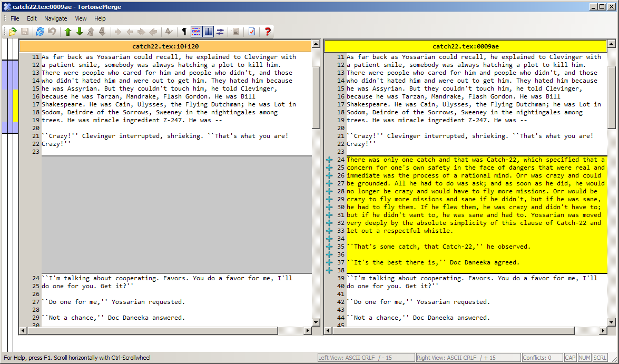This screenshot has height=364, width=619.
Task: Click left pane line "``Not a chance,'' Doc Daneeka answered."
Action: pyautogui.click(x=113, y=318)
